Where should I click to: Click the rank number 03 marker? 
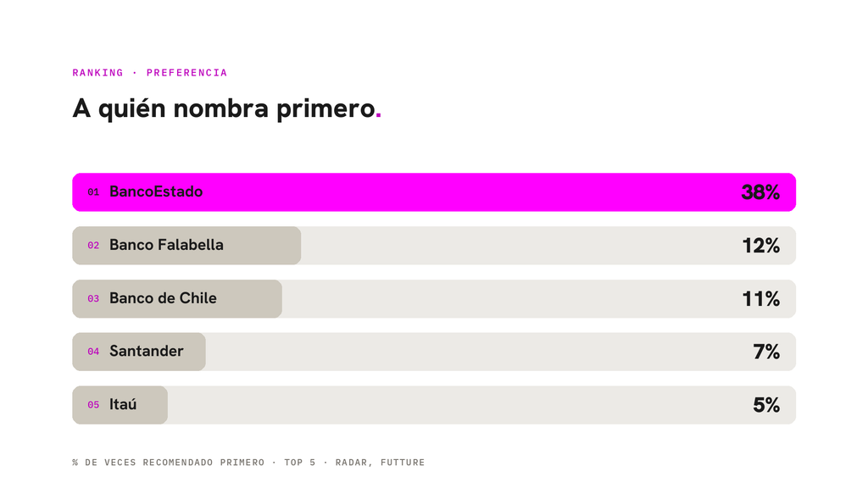(x=93, y=298)
